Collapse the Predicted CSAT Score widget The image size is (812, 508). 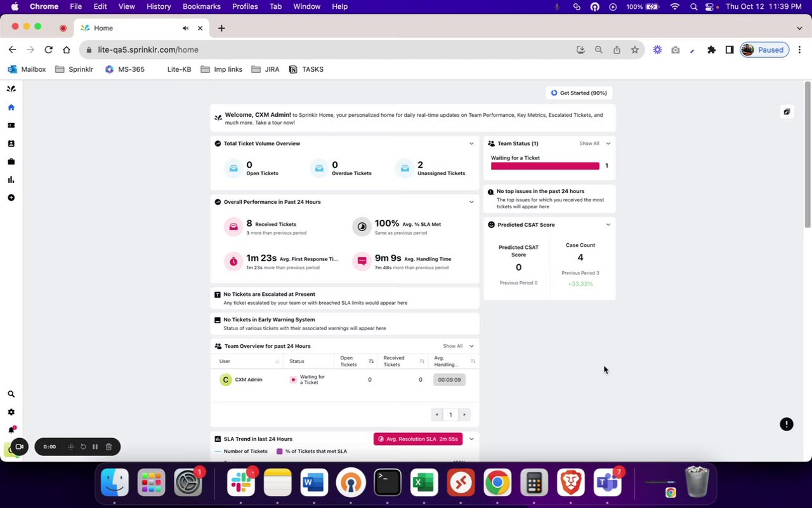tap(608, 225)
